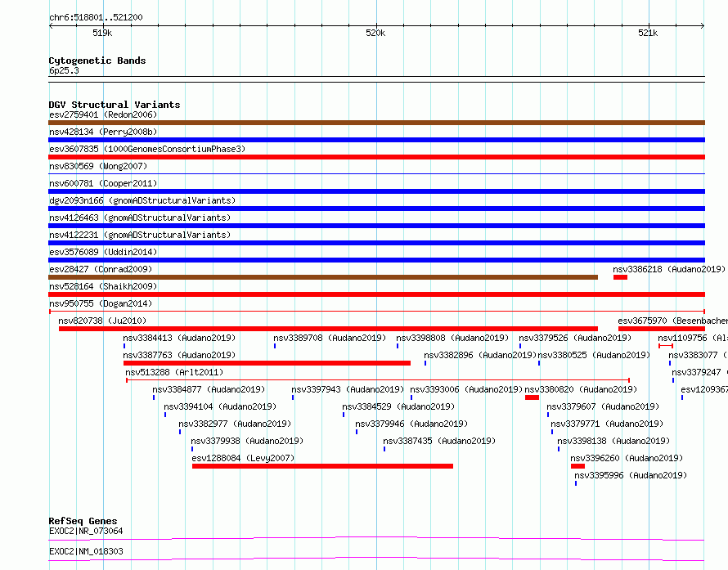
Task: Click nsv950755 (Dogan2014) label
Action: [101, 303]
